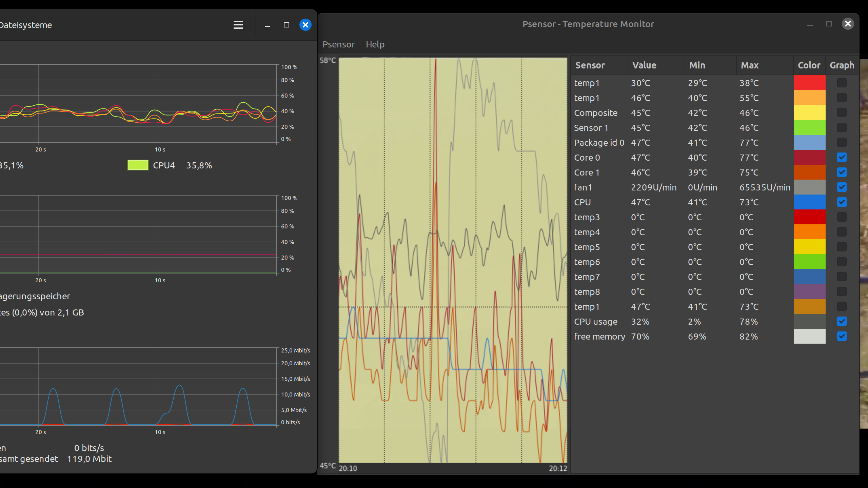868x488 pixels.
Task: Click the blue CPU color swatch
Action: coord(809,202)
